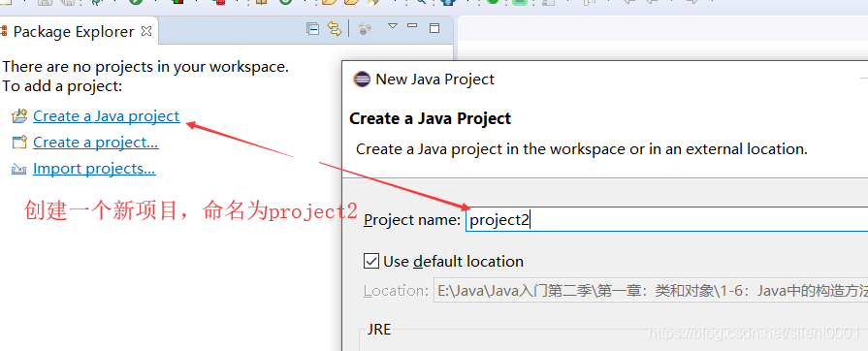This screenshot has width=868, height=351.
Task: Maximize the Package Explorer view
Action: click(434, 28)
